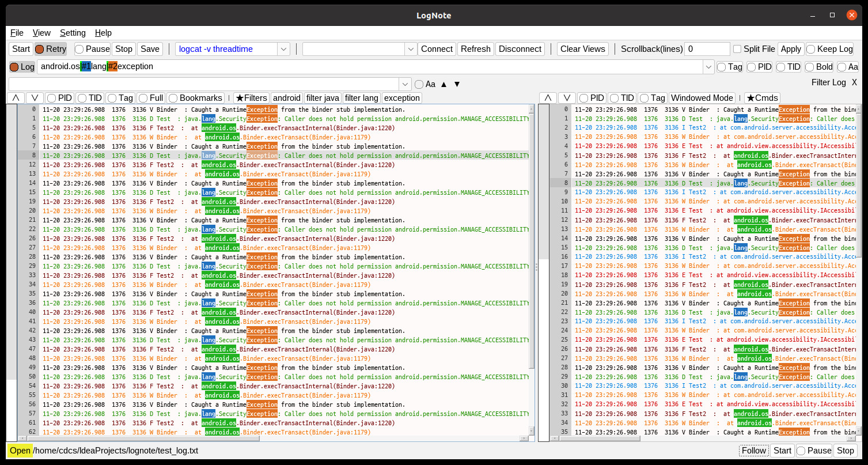Expand the device address dropdown
Image resolution: width=868 pixels, height=465 pixels.
click(x=410, y=49)
